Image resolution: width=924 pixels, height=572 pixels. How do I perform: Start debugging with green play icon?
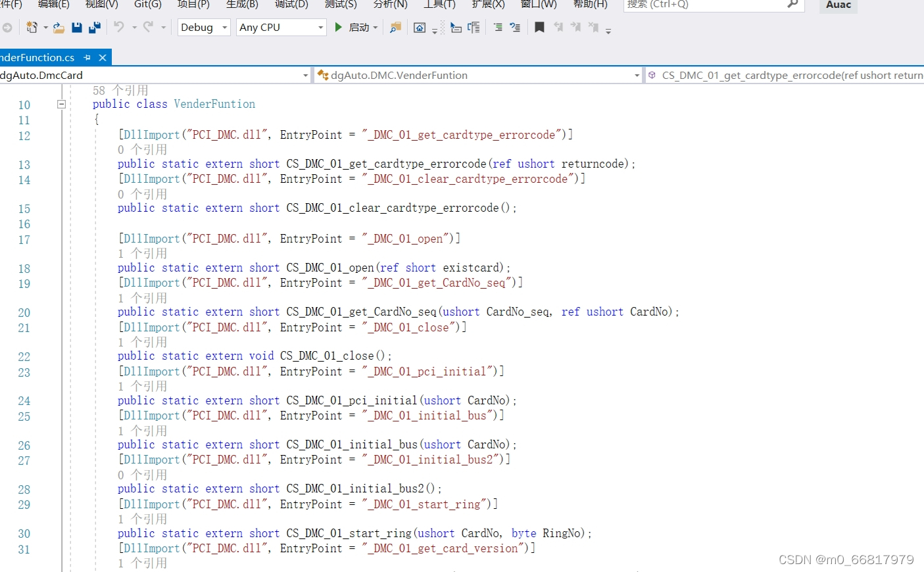[x=338, y=27]
